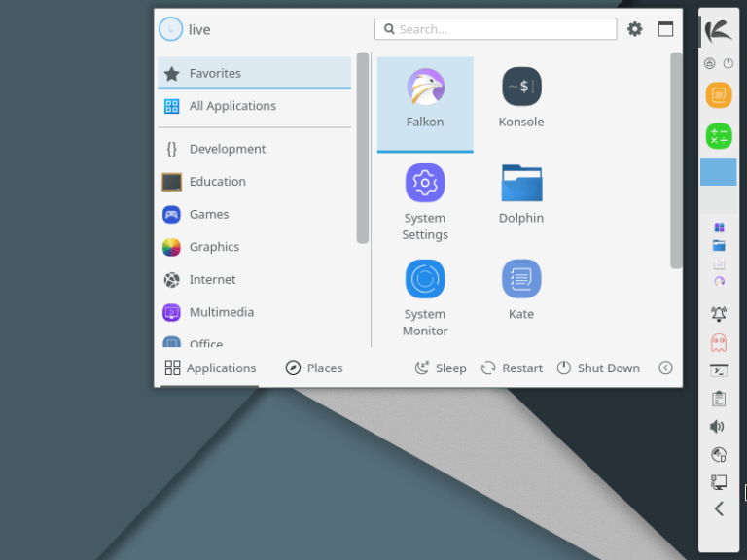
Task: Select All Applications category
Action: (x=255, y=106)
